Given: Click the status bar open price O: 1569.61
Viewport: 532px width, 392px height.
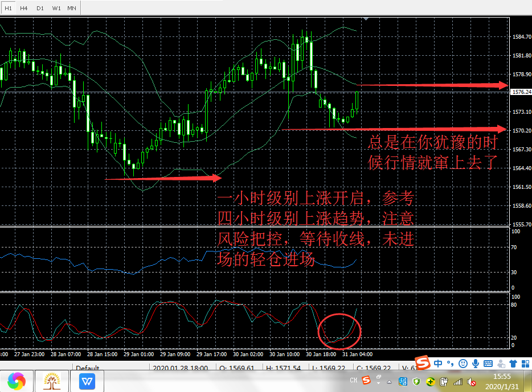Looking at the screenshot, I should tap(237, 368).
